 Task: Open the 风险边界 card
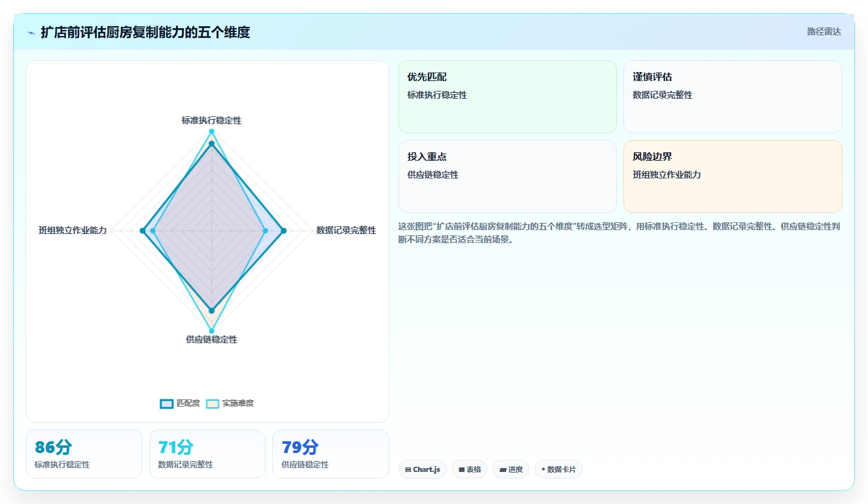click(x=733, y=176)
